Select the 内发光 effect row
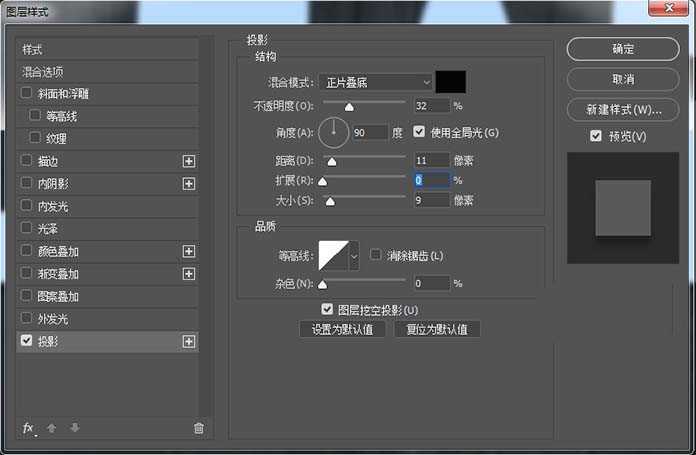The width and height of the screenshot is (696, 455). click(x=107, y=206)
